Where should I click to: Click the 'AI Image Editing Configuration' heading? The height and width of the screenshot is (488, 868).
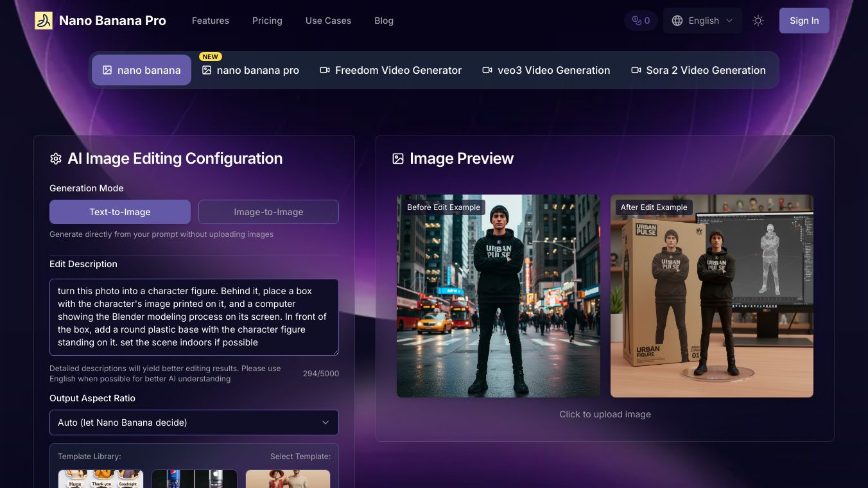pos(175,159)
